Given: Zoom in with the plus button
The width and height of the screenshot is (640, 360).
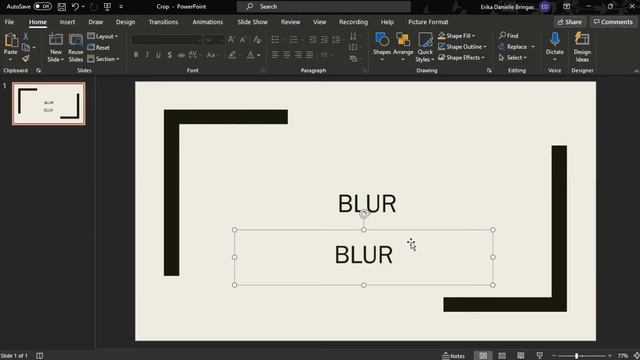Looking at the screenshot, I should tap(610, 356).
